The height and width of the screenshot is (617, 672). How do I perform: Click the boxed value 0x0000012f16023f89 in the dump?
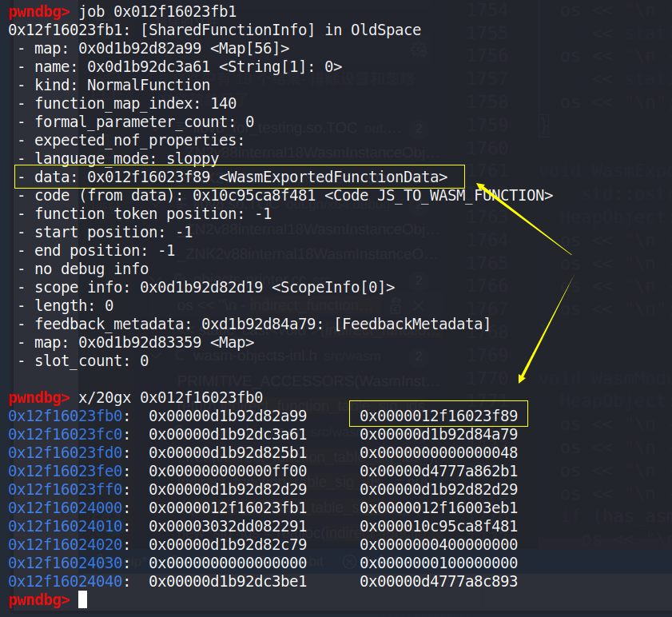[439, 416]
